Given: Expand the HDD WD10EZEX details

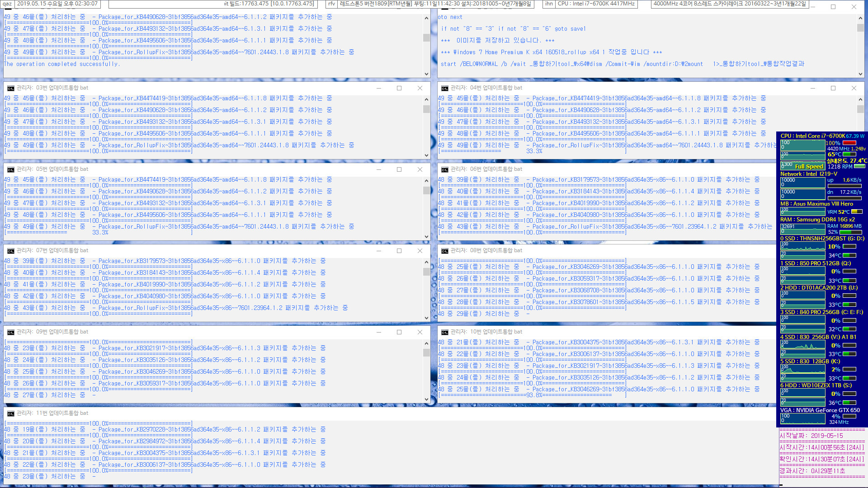Looking at the screenshot, I should (817, 385).
